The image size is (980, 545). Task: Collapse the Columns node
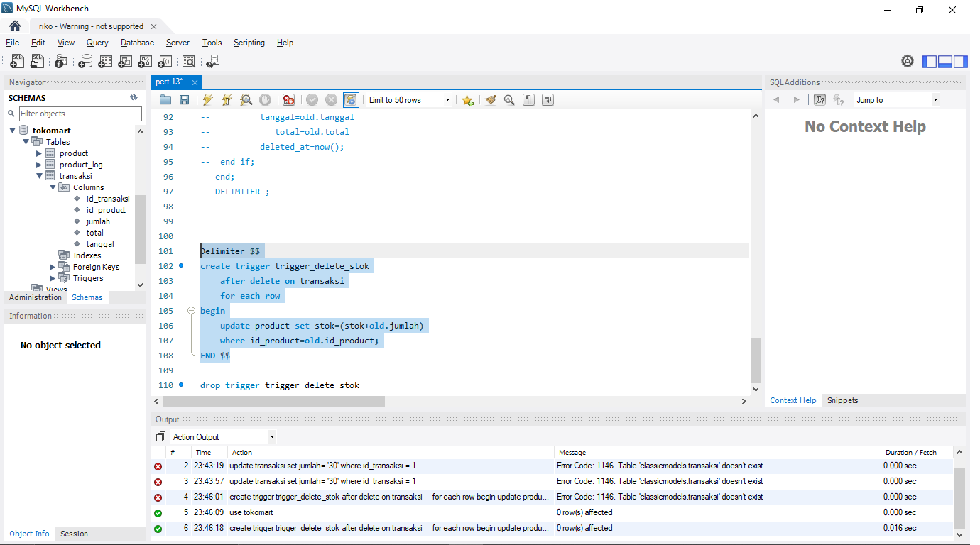[x=53, y=187]
